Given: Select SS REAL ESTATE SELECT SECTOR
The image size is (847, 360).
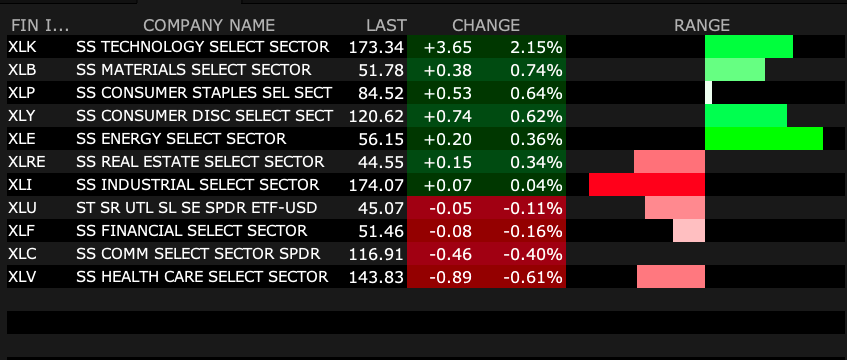Looking at the screenshot, I should [x=200, y=162].
